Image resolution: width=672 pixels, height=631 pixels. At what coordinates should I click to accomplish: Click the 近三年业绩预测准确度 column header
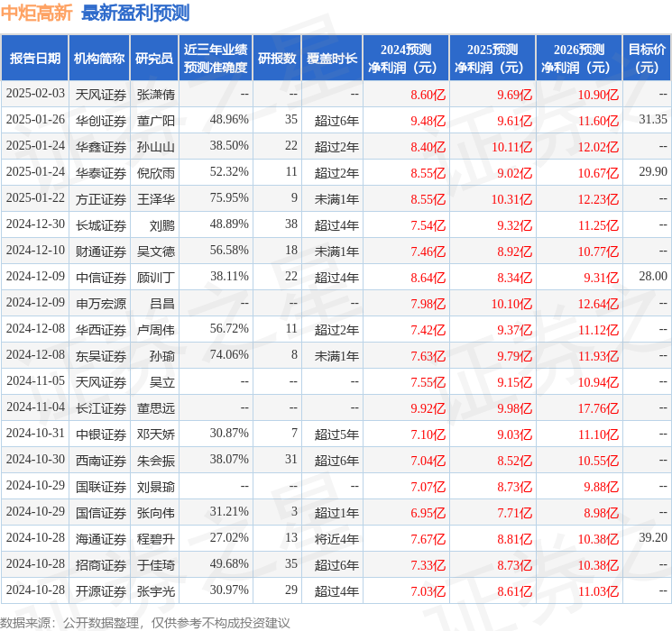pyautogui.click(x=216, y=59)
